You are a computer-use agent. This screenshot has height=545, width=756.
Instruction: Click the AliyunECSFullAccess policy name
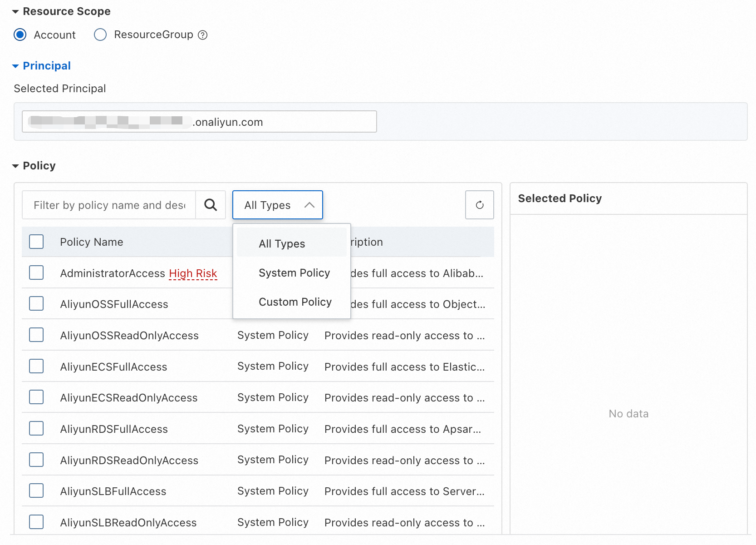tap(113, 367)
